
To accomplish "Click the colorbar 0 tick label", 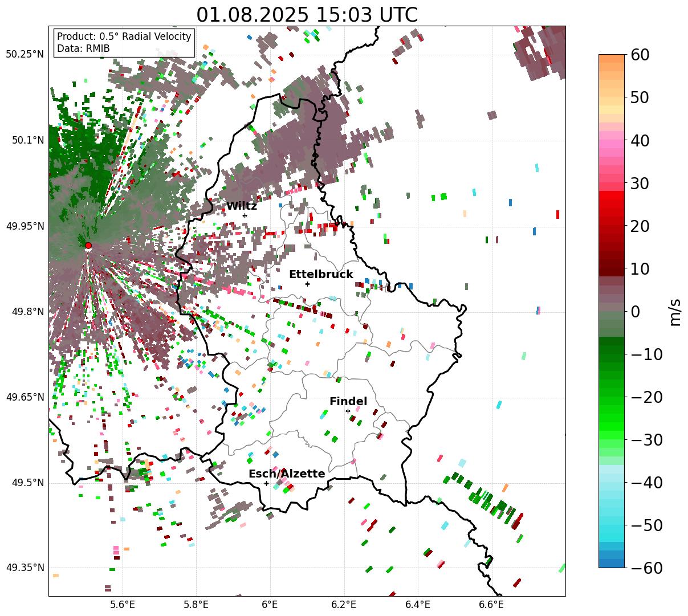I will tap(635, 312).
